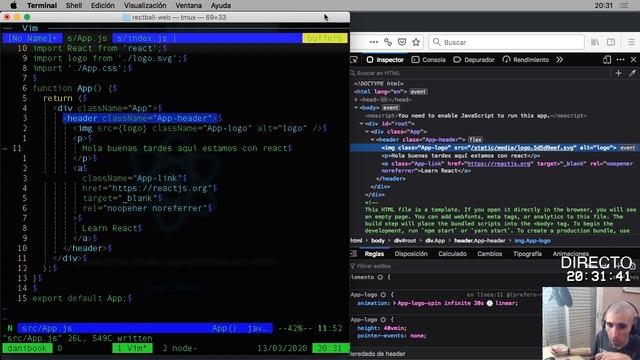Open the Terminal menu in the menu bar
Viewport: 640px width, 360px height.
(x=42, y=5)
